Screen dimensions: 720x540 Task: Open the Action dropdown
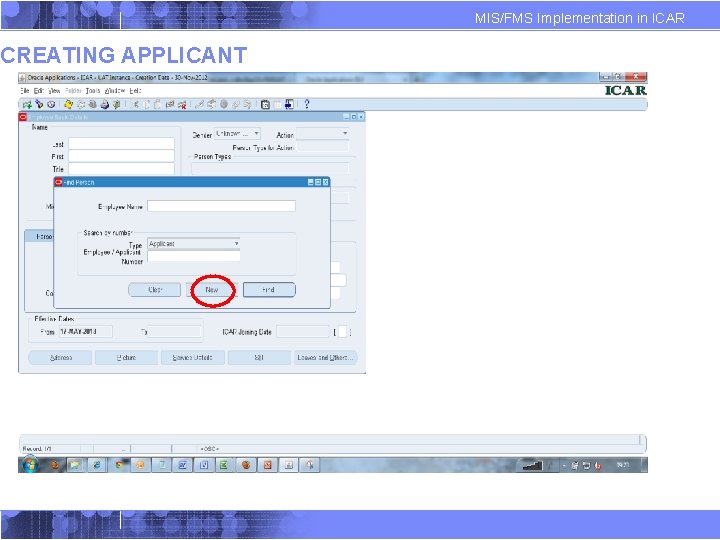pyautogui.click(x=322, y=134)
